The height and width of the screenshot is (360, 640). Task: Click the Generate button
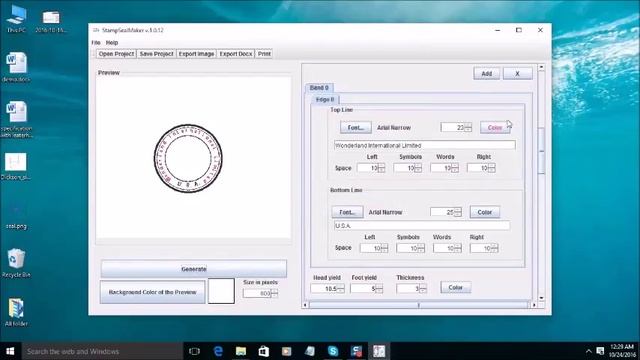click(194, 269)
